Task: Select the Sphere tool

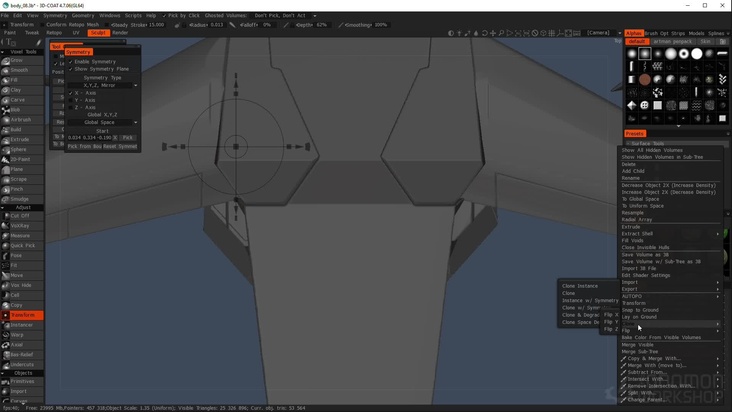Action: [x=22, y=150]
